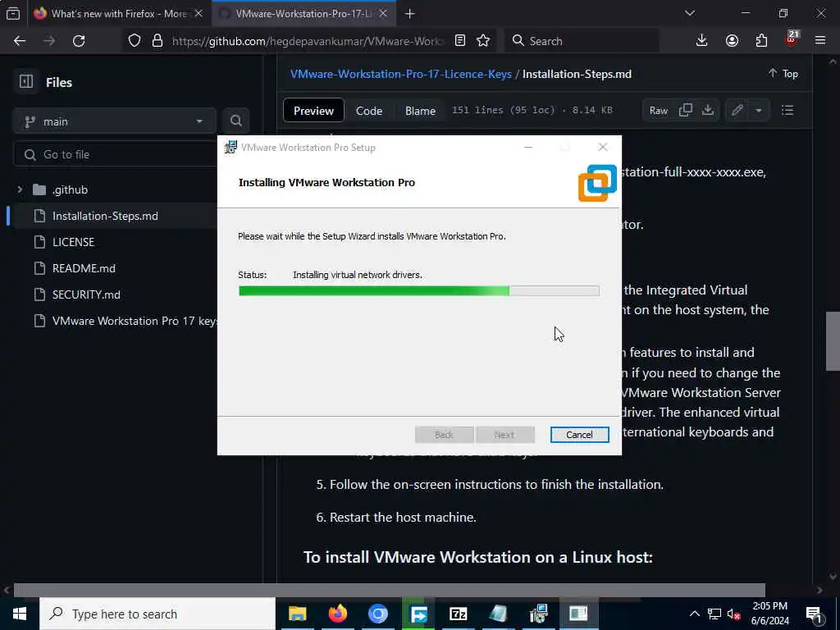Viewport: 840px width, 630px height.
Task: Click the Firefox search box
Action: click(582, 41)
